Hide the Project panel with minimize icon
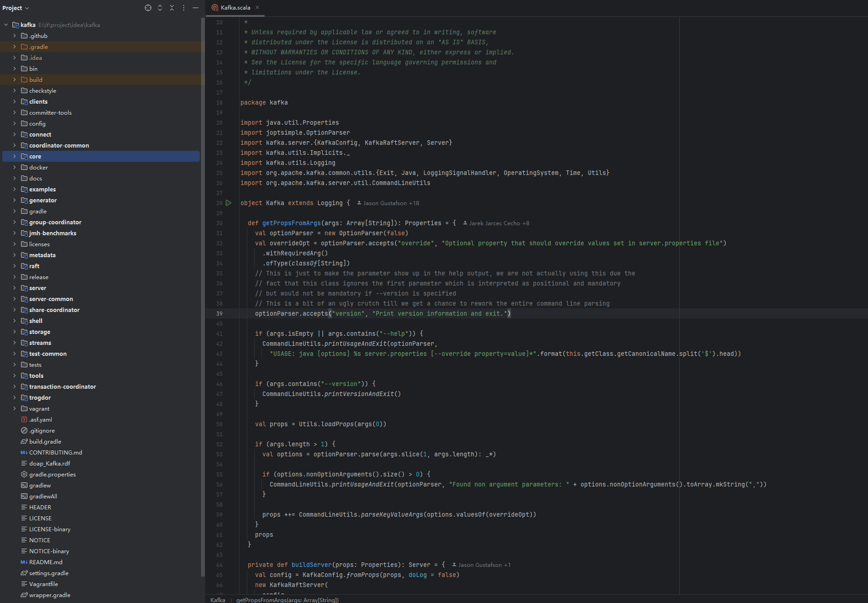868x603 pixels. coord(196,8)
